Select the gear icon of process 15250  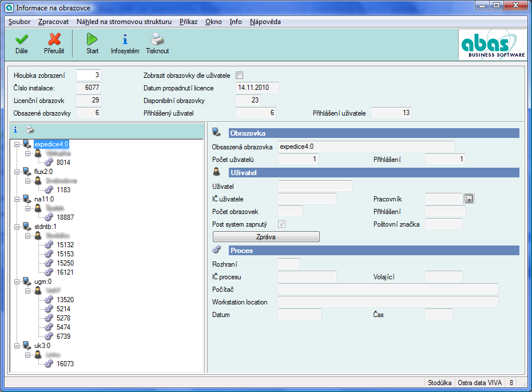click(x=49, y=263)
